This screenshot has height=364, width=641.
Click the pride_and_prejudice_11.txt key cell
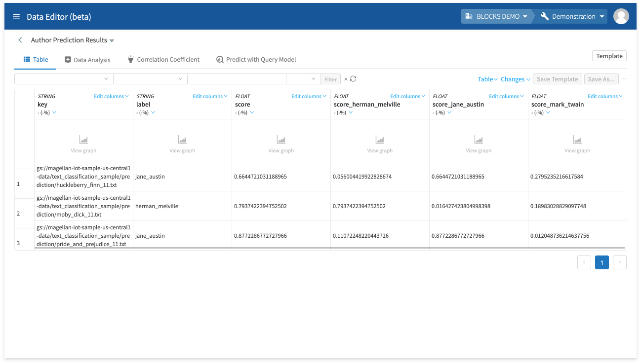[x=83, y=236]
